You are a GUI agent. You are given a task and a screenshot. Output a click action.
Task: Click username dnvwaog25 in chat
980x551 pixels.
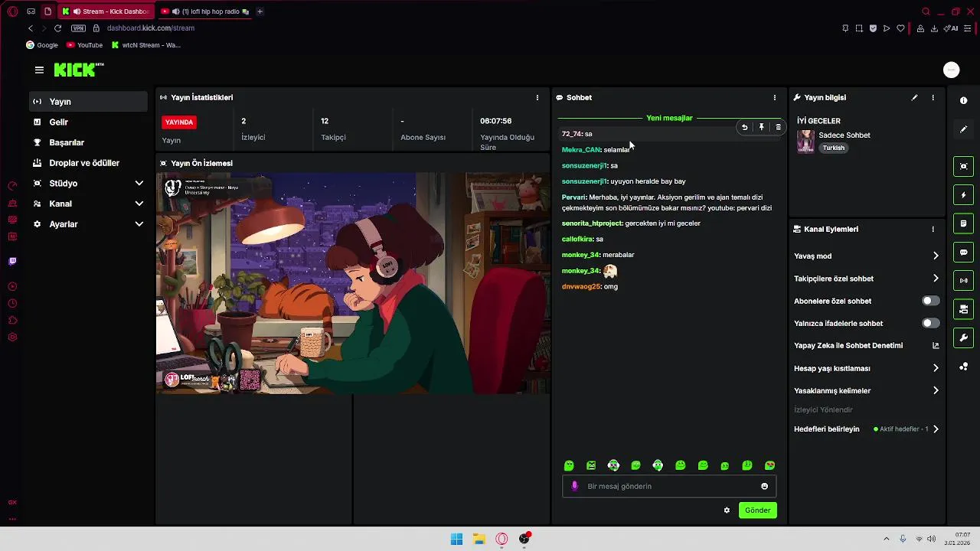pyautogui.click(x=581, y=286)
